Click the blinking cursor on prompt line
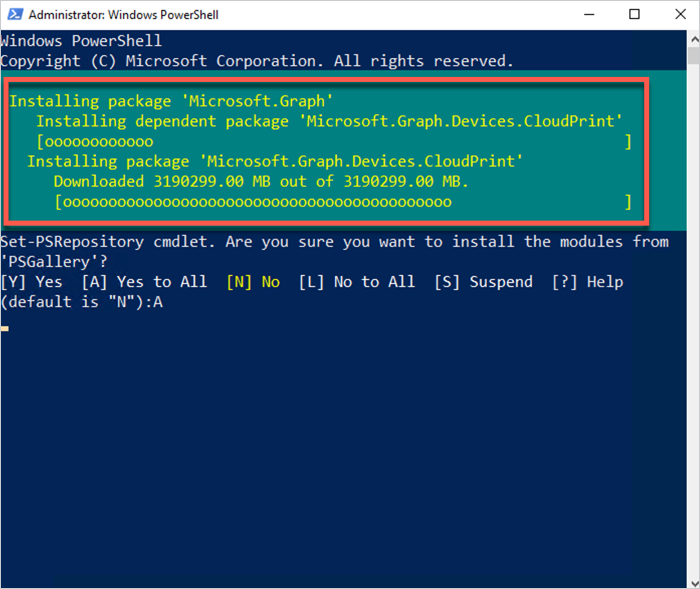The image size is (700, 589). [x=4, y=329]
